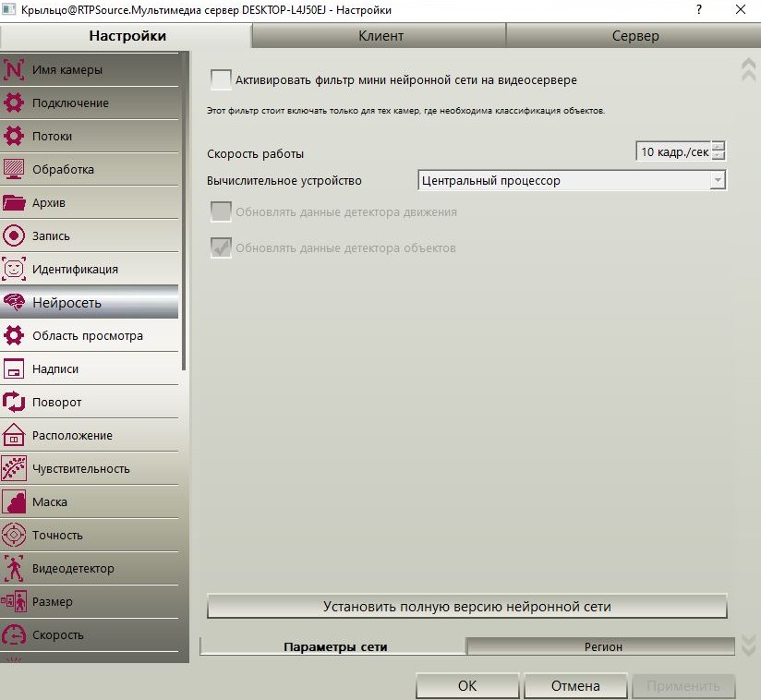Open the Вычислительное устройство dropdown
The width and height of the screenshot is (761, 700).
(572, 181)
